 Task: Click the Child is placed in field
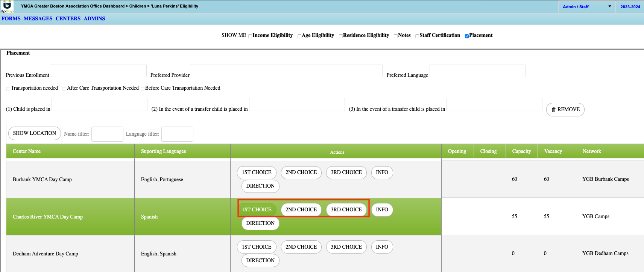tap(99, 104)
